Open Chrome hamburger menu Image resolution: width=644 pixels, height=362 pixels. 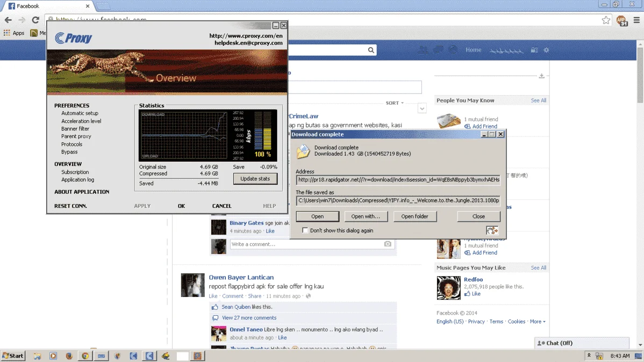click(x=636, y=20)
